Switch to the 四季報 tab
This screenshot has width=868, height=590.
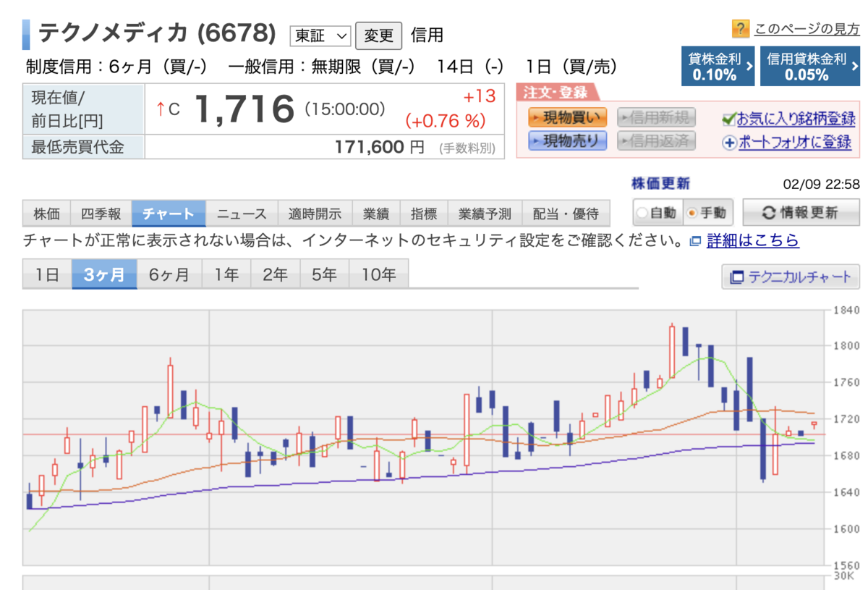[x=101, y=214]
